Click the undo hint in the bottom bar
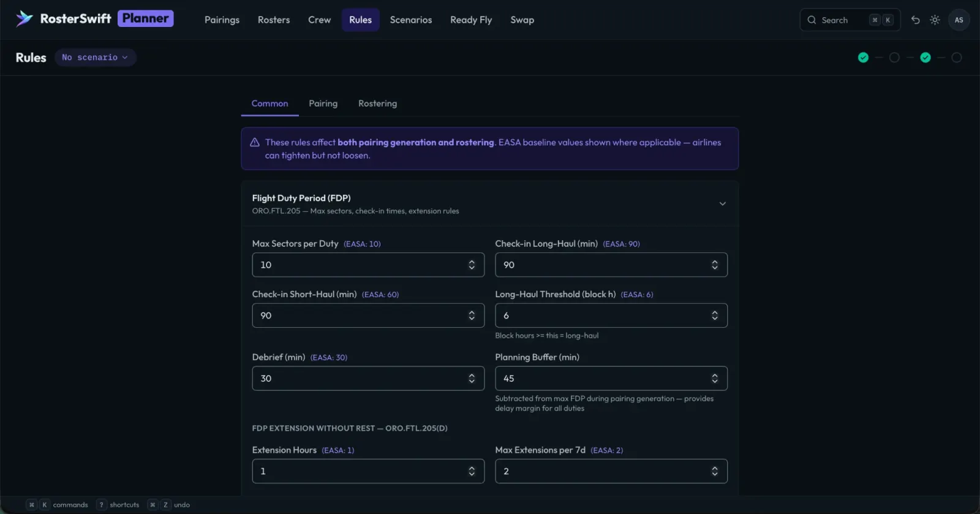This screenshot has width=980, height=514. (169, 505)
